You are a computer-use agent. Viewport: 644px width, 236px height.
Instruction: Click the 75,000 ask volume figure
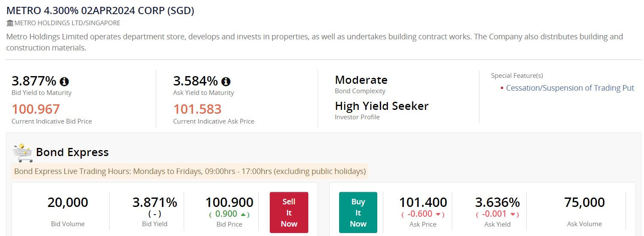(x=584, y=202)
